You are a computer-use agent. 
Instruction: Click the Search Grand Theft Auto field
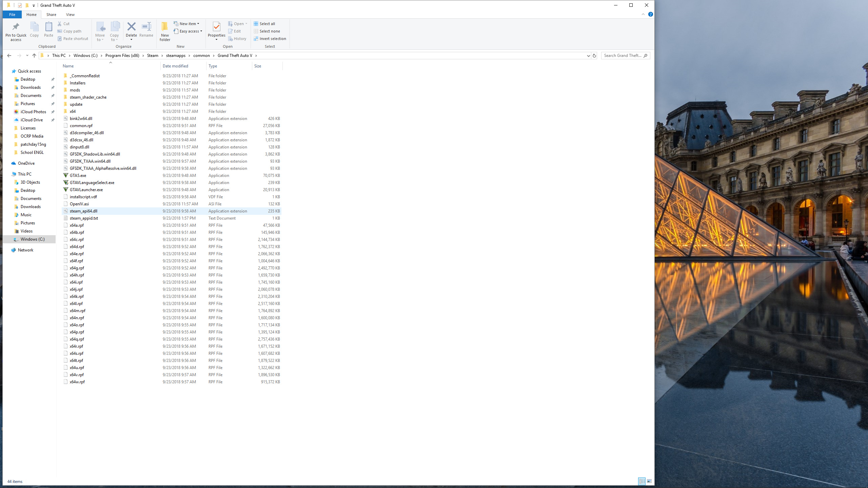point(623,56)
